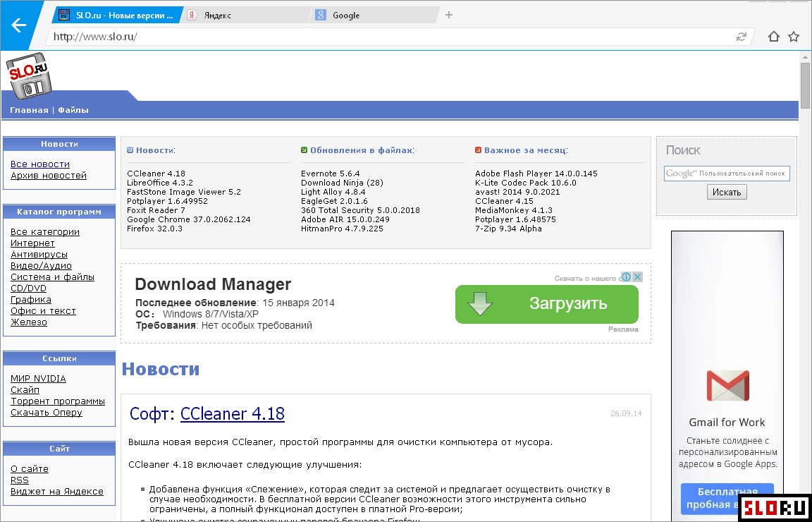
Task: Open the Видео/Аудио category
Action: pyautogui.click(x=41, y=266)
